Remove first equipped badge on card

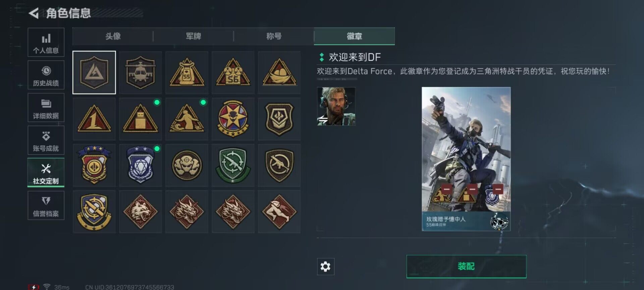click(446, 189)
